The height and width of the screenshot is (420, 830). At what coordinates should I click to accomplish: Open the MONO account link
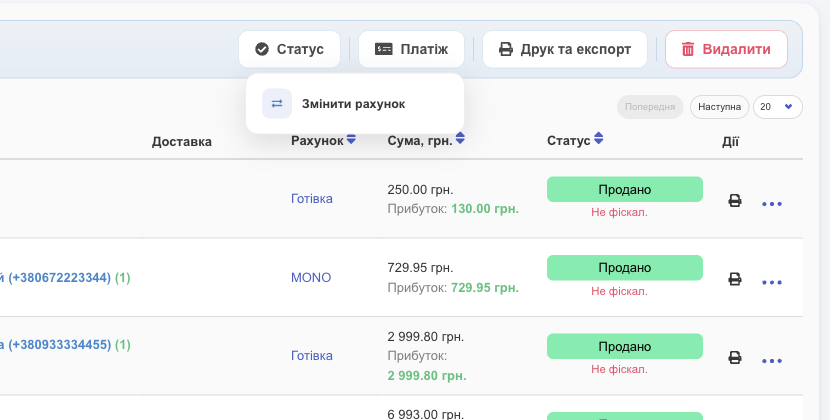pyautogui.click(x=311, y=278)
